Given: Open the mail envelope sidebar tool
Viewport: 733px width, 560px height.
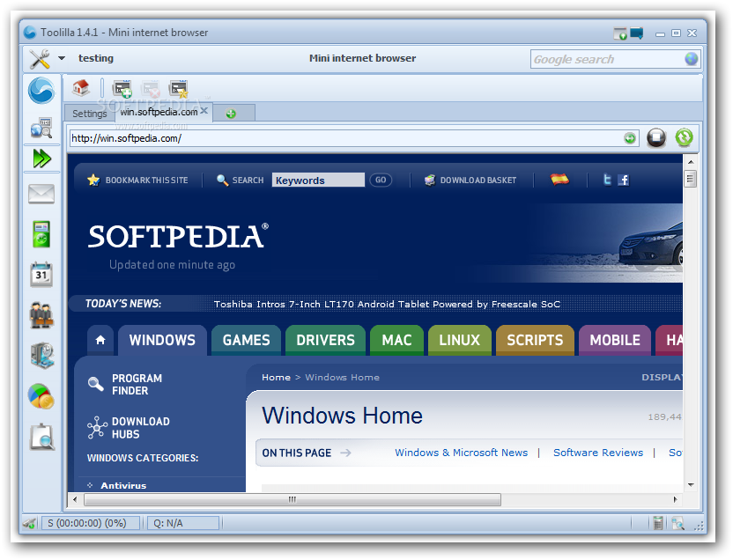Looking at the screenshot, I should pos(41,194).
